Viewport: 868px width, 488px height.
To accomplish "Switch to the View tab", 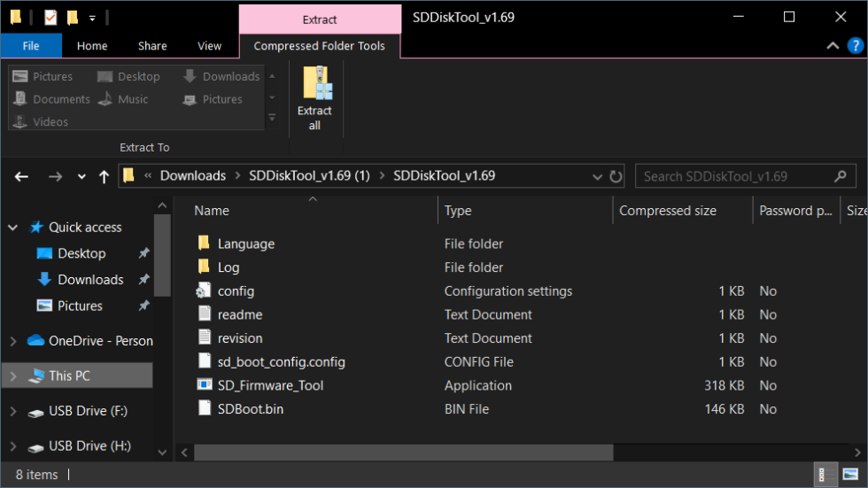I will [210, 46].
